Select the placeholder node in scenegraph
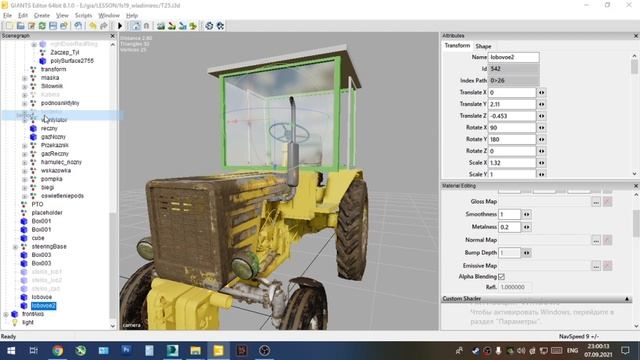Image resolution: width=640 pixels, height=360 pixels. (47, 213)
